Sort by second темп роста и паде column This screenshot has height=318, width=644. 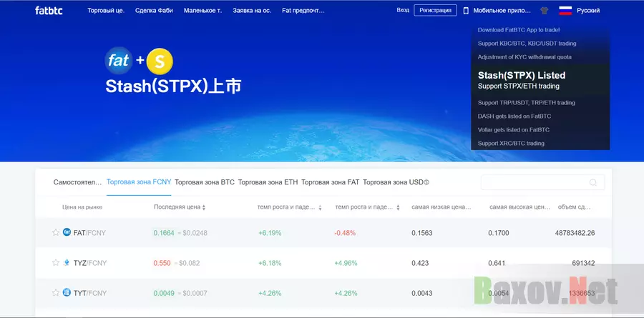[398, 208]
